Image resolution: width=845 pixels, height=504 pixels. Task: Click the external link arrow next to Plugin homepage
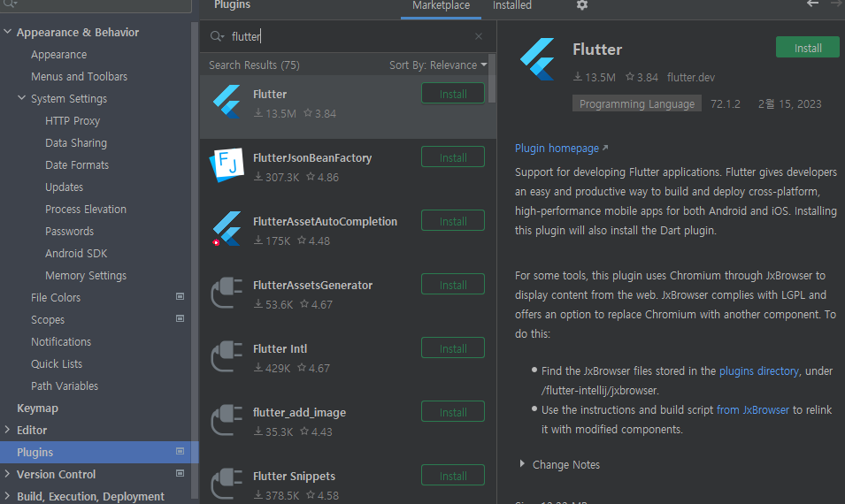(x=605, y=148)
